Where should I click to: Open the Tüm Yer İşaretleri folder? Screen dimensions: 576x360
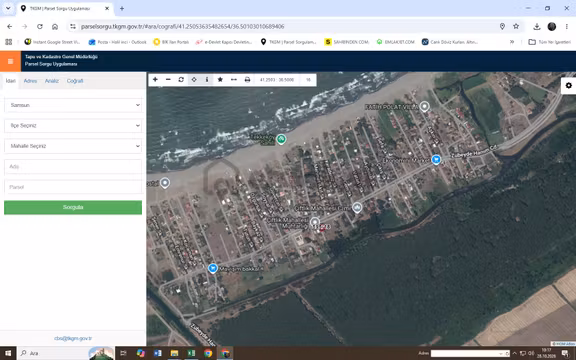(550, 42)
